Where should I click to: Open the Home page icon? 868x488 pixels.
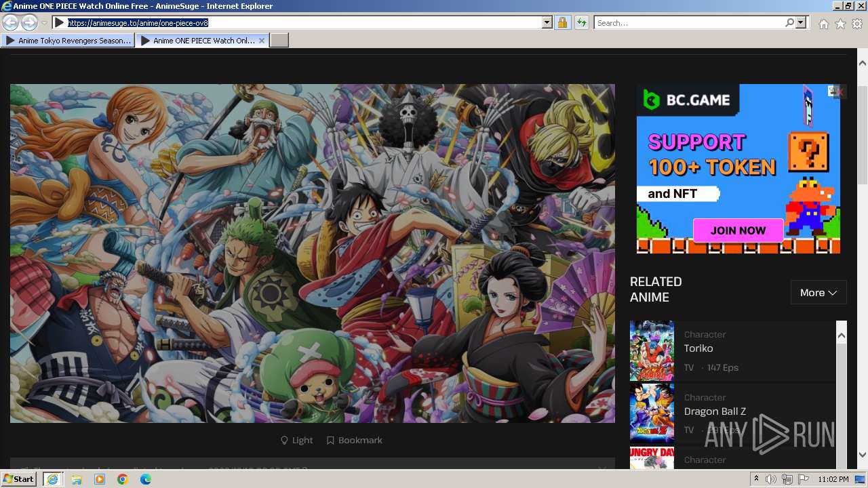[x=823, y=24]
